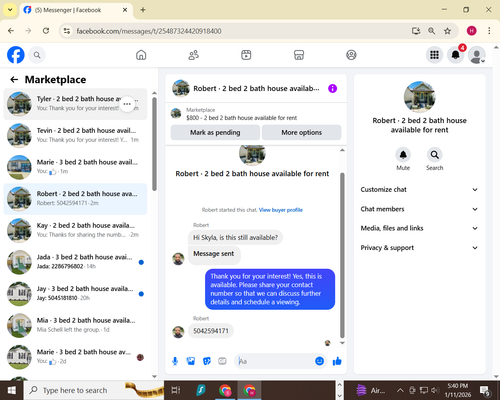Image resolution: width=500 pixels, height=400 pixels.
Task: Open the Chrome profile H avatar
Action: point(471,31)
